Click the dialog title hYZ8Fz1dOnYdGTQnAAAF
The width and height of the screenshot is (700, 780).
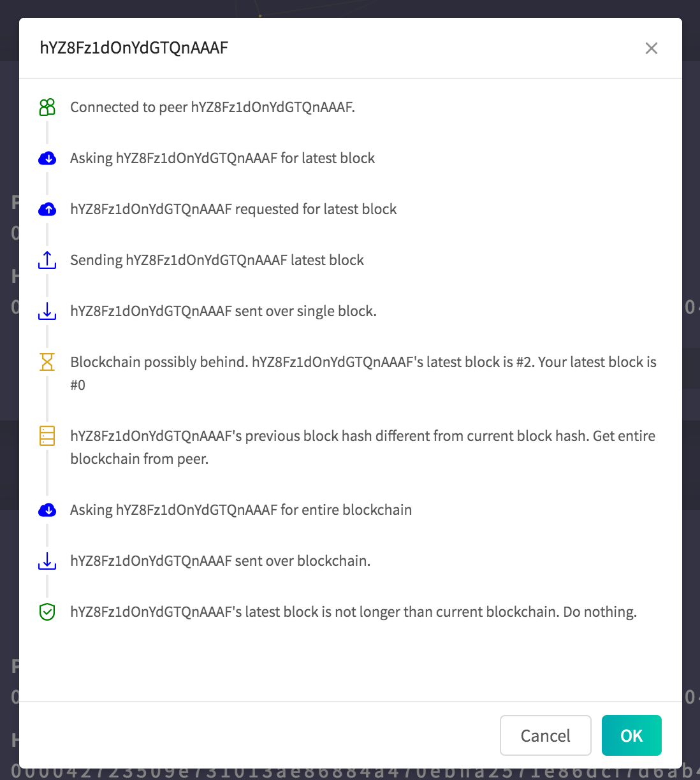[x=134, y=48]
